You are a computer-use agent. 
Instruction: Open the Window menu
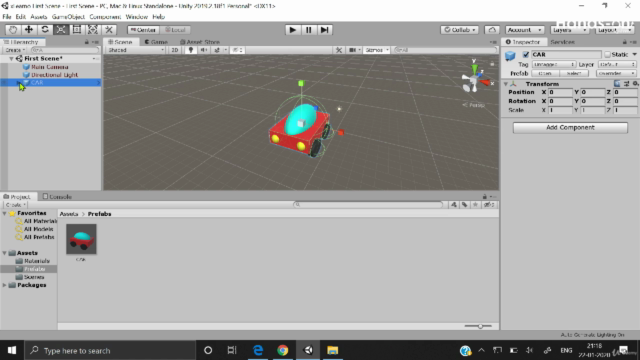(x=136, y=17)
